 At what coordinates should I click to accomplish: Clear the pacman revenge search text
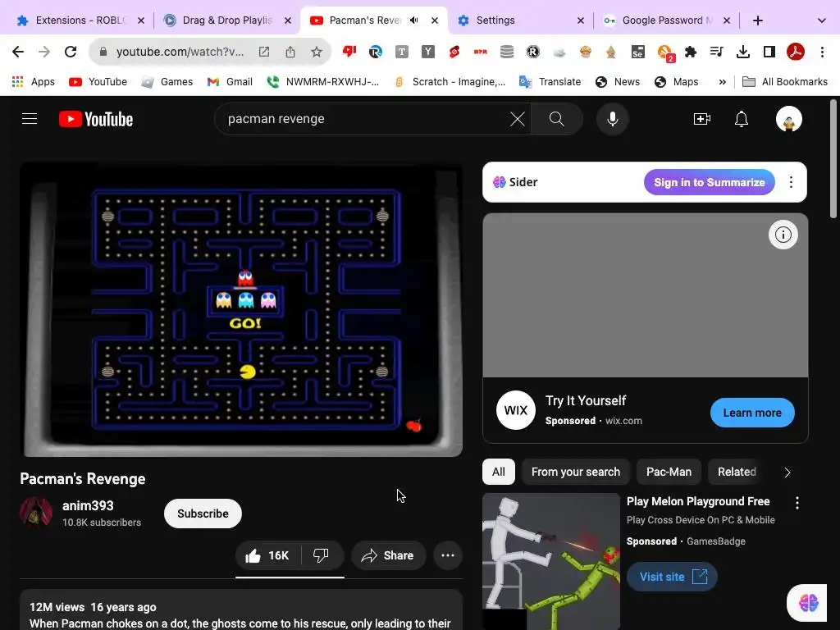coord(518,119)
